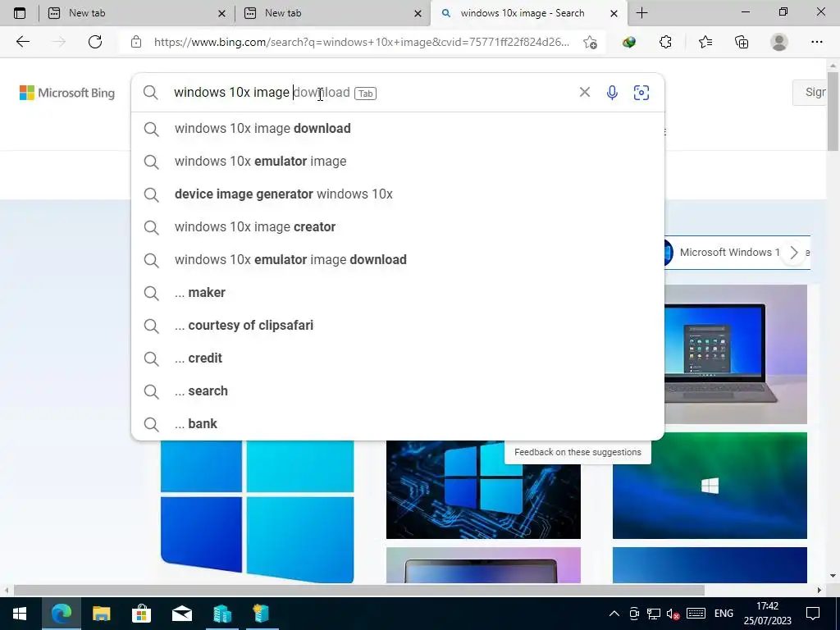This screenshot has width=840, height=630.
Task: Open Edge Settings and more menu
Action: coord(816,42)
